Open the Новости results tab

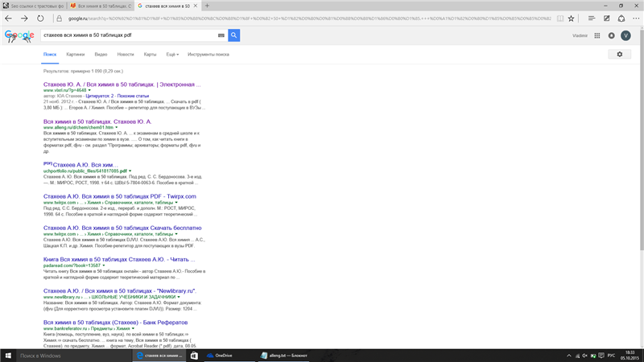coord(126,54)
